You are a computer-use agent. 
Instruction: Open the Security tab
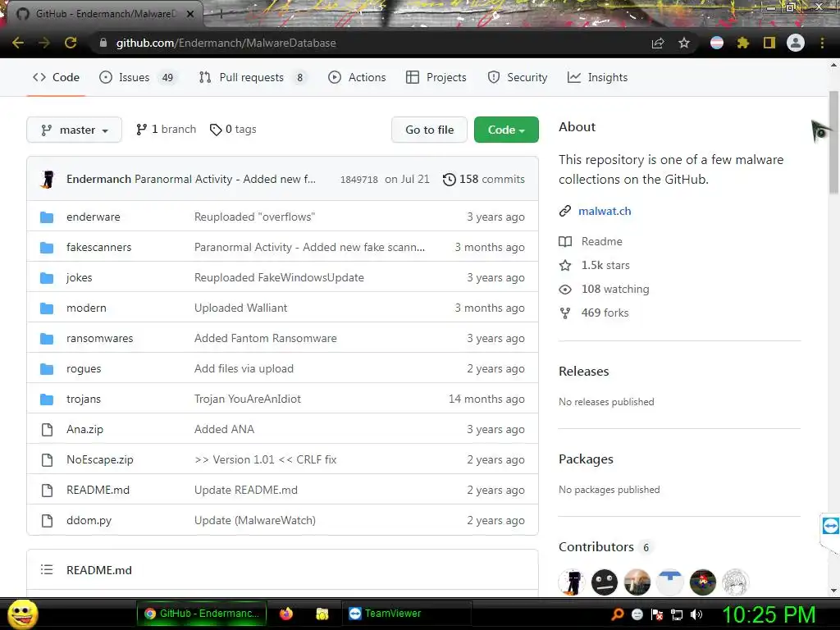(518, 77)
